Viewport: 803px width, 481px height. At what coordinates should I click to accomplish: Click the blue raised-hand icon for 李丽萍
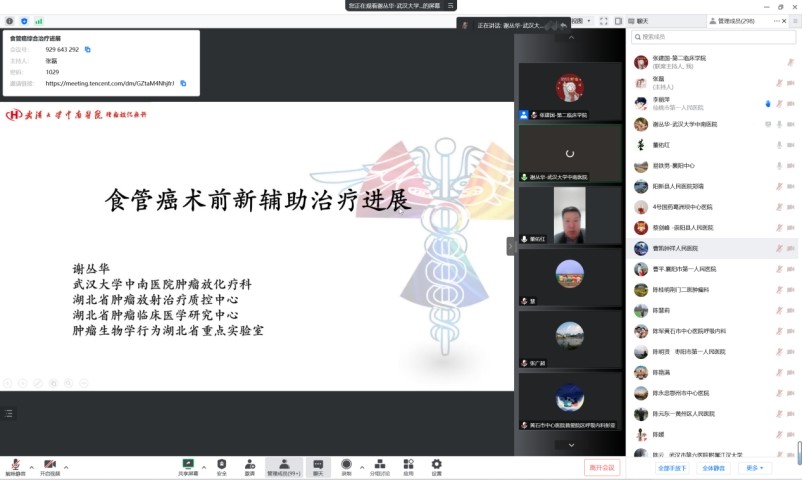pyautogui.click(x=768, y=103)
